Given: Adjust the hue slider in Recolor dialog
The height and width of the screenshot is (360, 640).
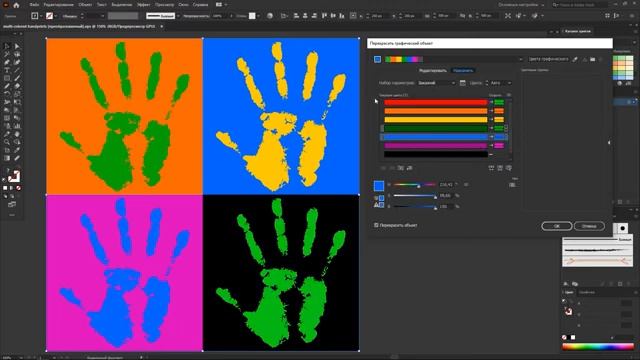Looking at the screenshot, I should pos(415,185).
